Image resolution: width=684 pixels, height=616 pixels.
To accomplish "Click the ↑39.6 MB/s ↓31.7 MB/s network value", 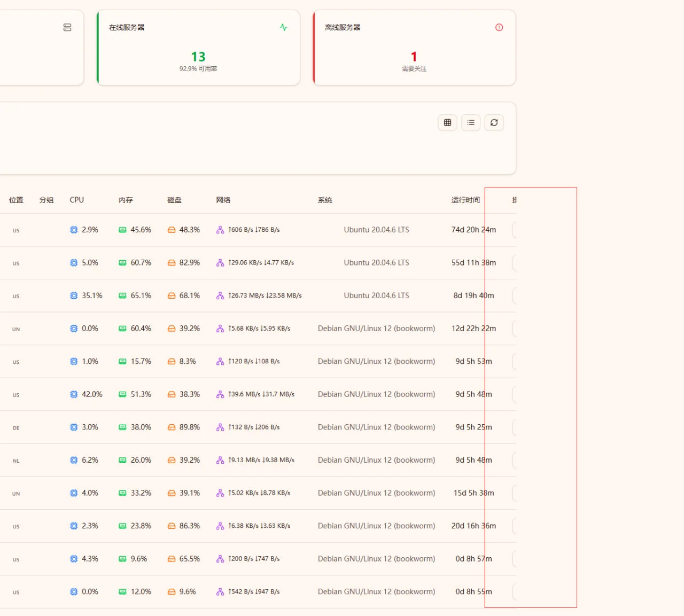I will pyautogui.click(x=261, y=394).
